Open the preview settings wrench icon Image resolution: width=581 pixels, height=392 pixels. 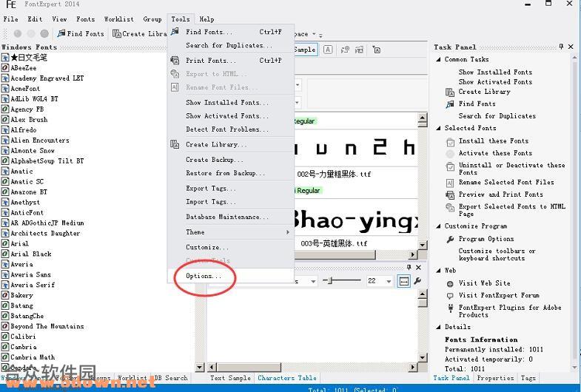417,281
